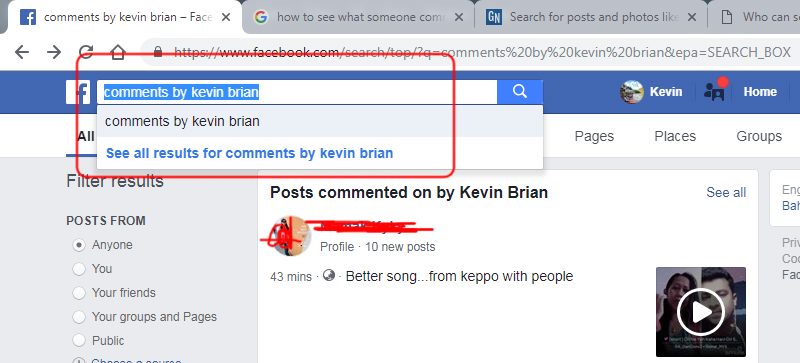Click the Filter results heading
Screen dimensions: 800x363
tap(115, 181)
